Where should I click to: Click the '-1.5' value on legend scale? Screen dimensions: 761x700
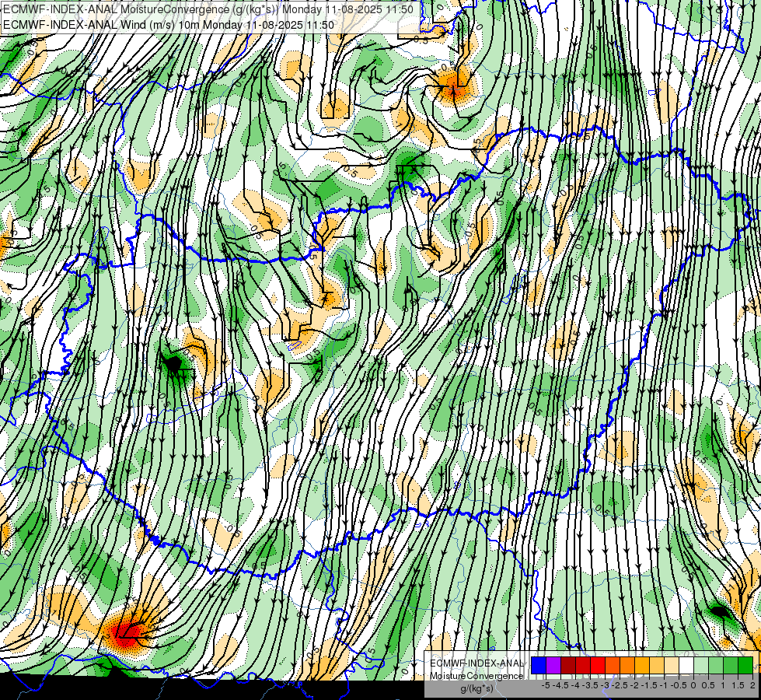point(650,685)
